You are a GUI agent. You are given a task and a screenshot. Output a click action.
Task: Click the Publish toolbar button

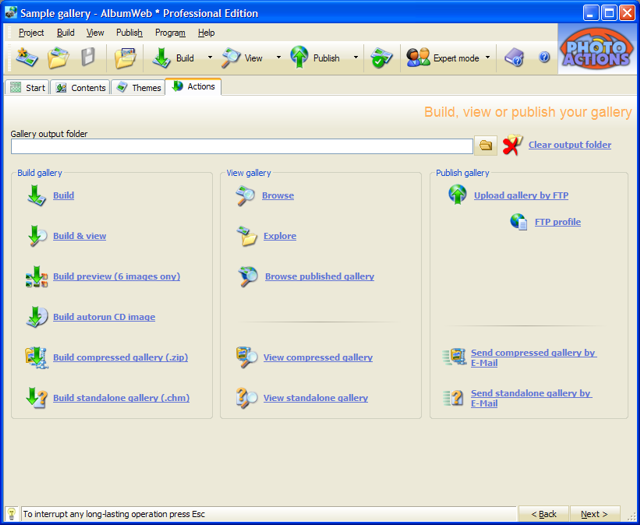click(315, 58)
